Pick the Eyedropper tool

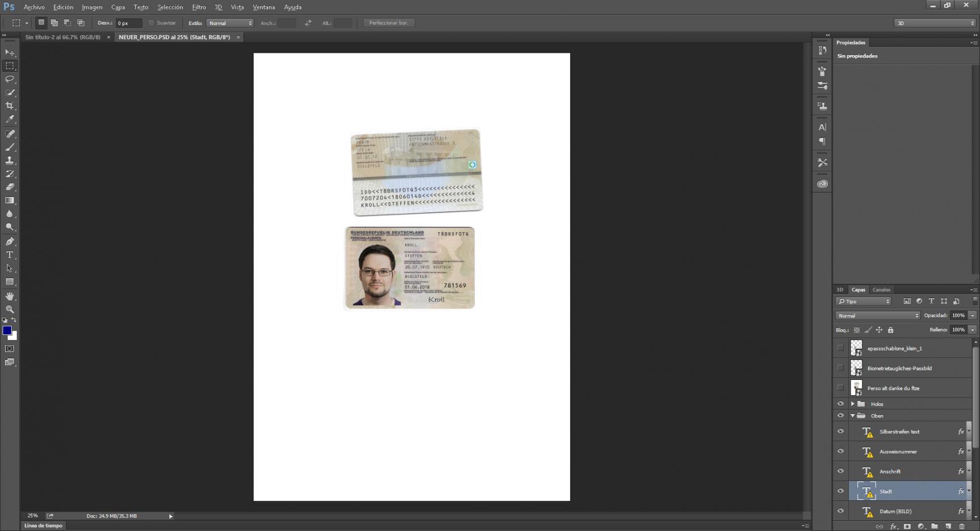pos(10,119)
